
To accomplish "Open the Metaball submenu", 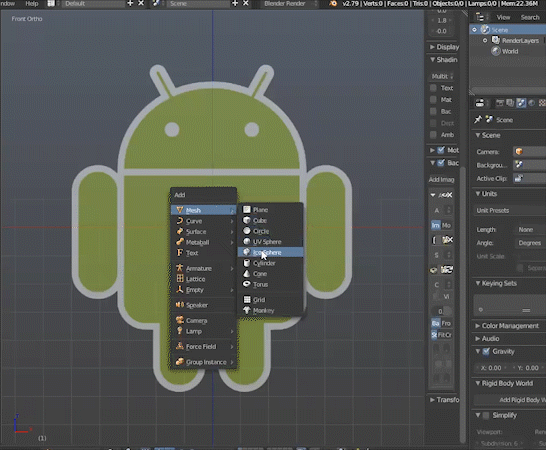I will [203, 242].
